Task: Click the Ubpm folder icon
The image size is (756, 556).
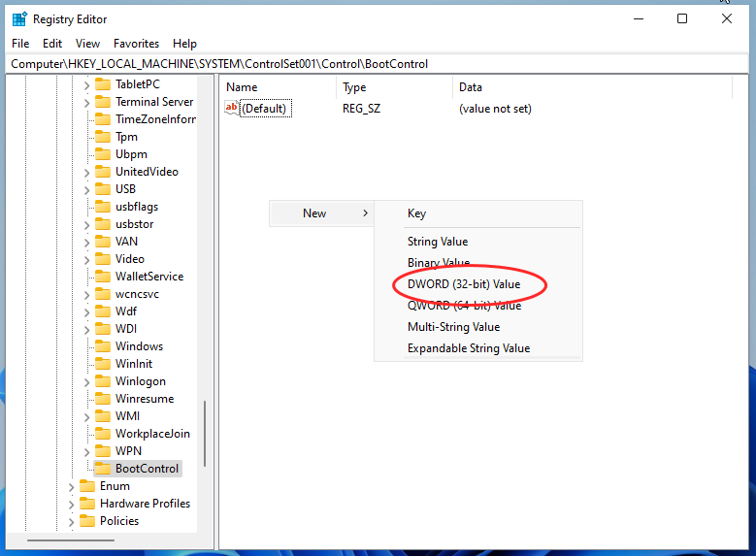Action: [103, 154]
